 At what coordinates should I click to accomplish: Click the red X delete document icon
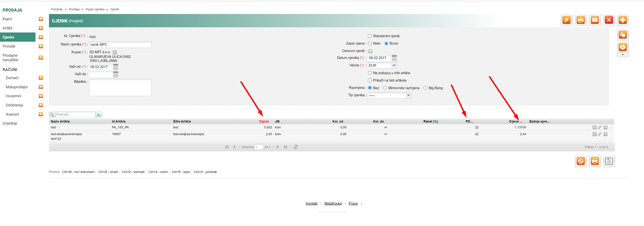(x=609, y=20)
